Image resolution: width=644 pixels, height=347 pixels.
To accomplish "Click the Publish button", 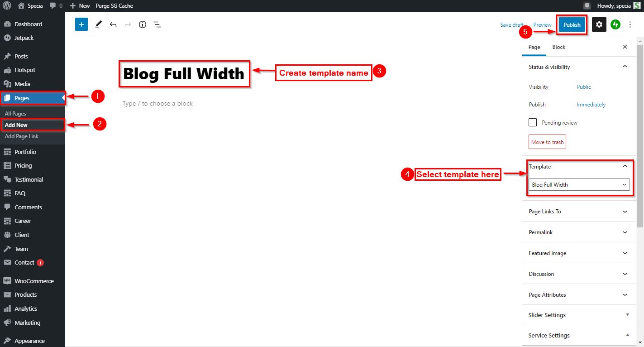I will (x=572, y=24).
